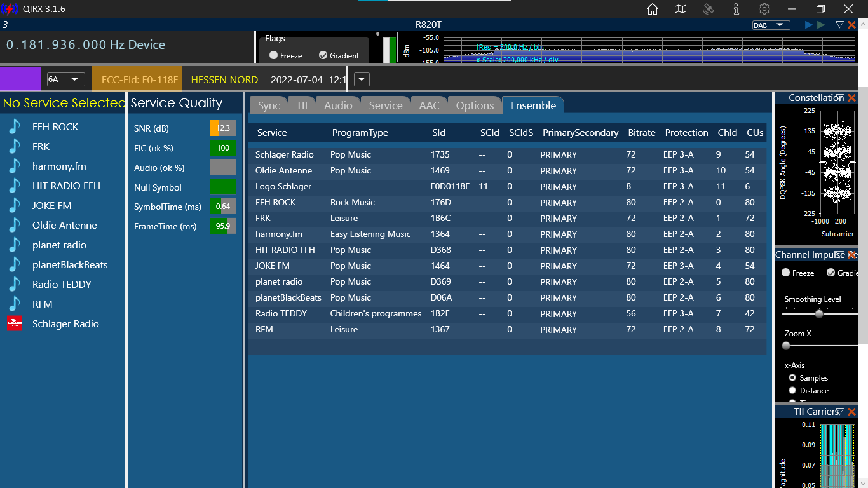Select the Distance x-Axis radio button
Image resolution: width=868 pixels, height=488 pixels.
point(792,390)
